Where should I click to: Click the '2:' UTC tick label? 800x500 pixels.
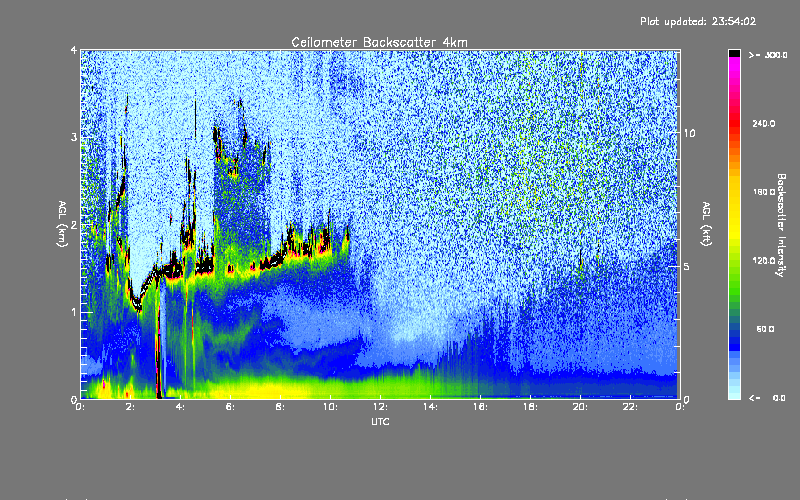coord(130,407)
